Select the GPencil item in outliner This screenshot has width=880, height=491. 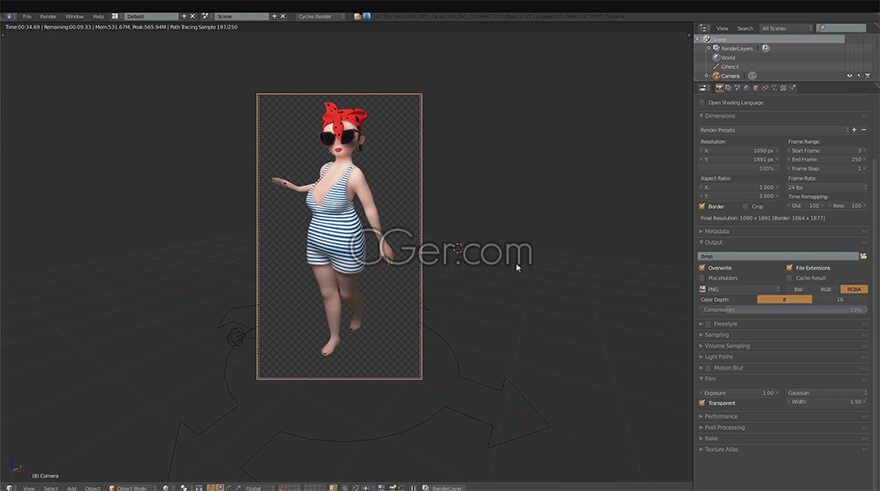(x=729, y=67)
